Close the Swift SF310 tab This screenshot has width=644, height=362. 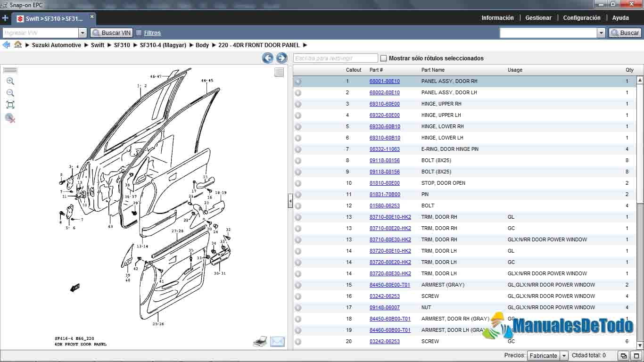92,16
